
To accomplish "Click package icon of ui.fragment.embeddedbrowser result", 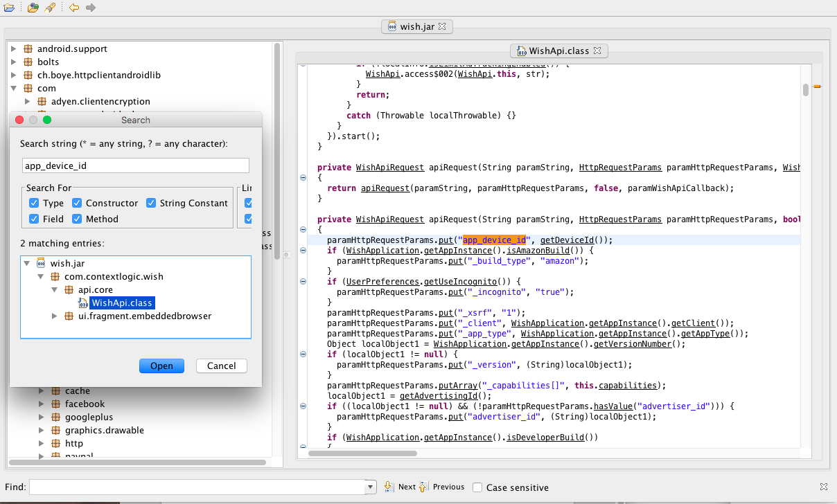I will pyautogui.click(x=69, y=316).
